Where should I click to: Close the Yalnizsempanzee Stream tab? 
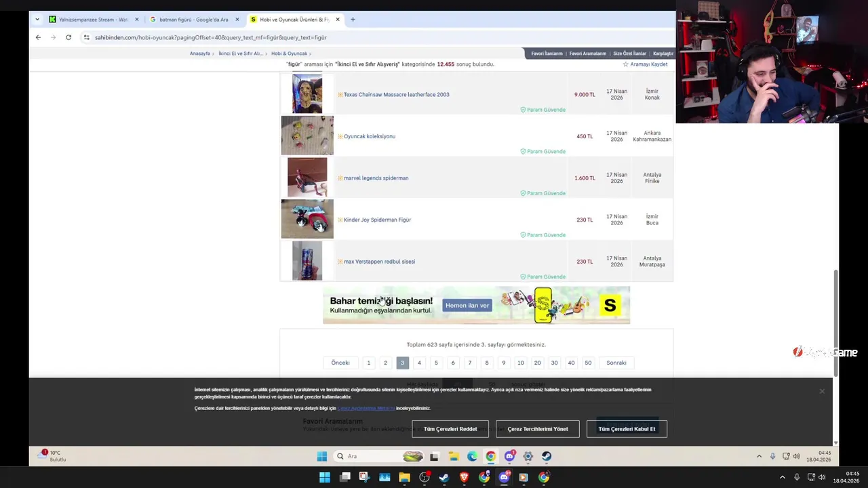tap(137, 20)
